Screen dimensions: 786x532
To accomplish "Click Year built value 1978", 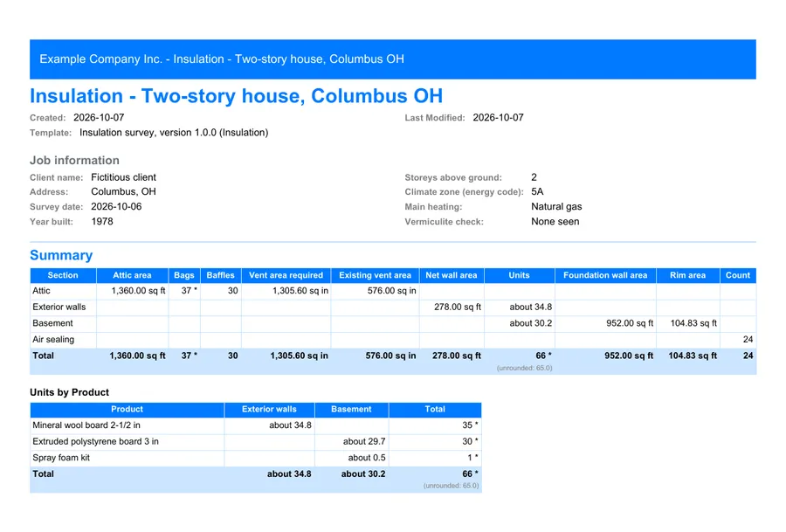I will (102, 222).
